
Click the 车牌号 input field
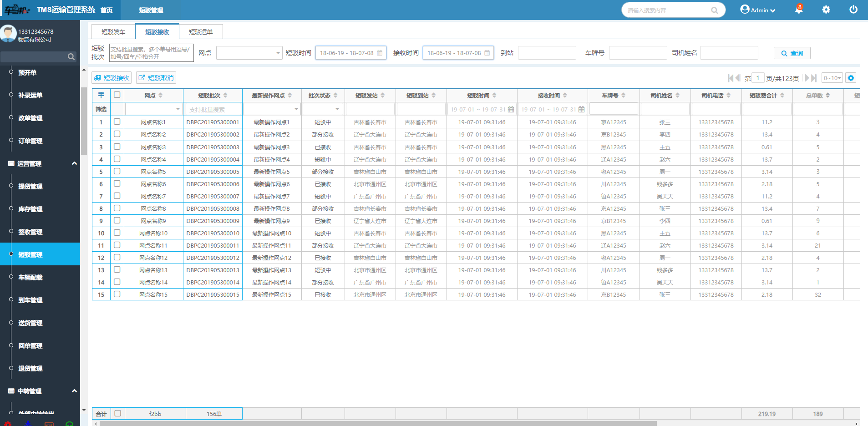coord(638,53)
